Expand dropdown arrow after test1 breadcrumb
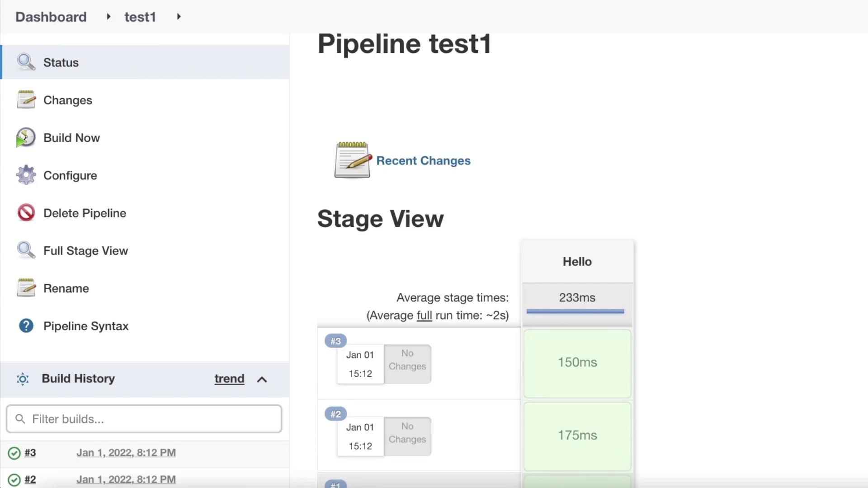Image resolution: width=868 pixels, height=488 pixels. coord(179,17)
